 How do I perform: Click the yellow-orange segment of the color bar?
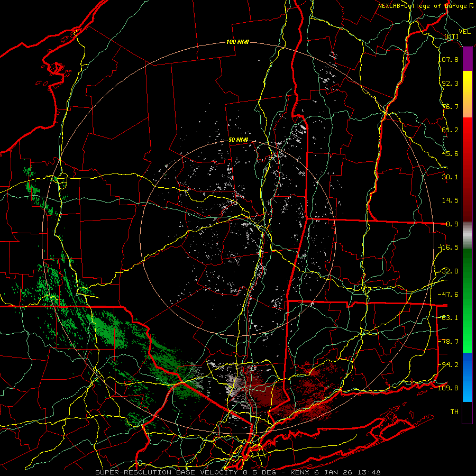coord(467,94)
